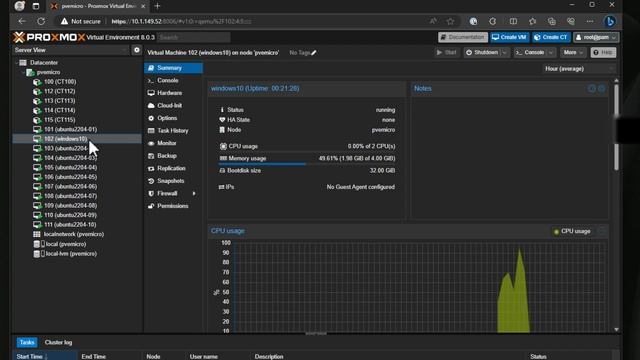640x360 pixels.
Task: Open the Bing Copilot sidebar icon
Action: point(610,21)
